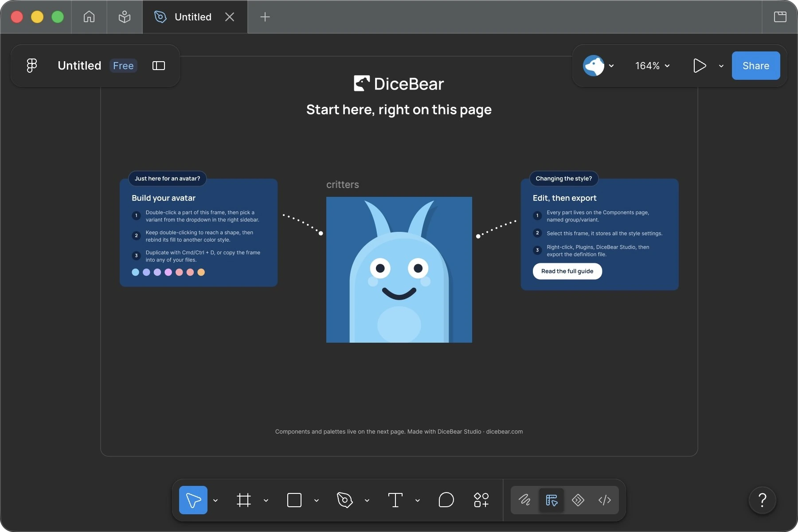The height and width of the screenshot is (532, 798).
Task: Switch to Draw mode
Action: coord(524,500)
